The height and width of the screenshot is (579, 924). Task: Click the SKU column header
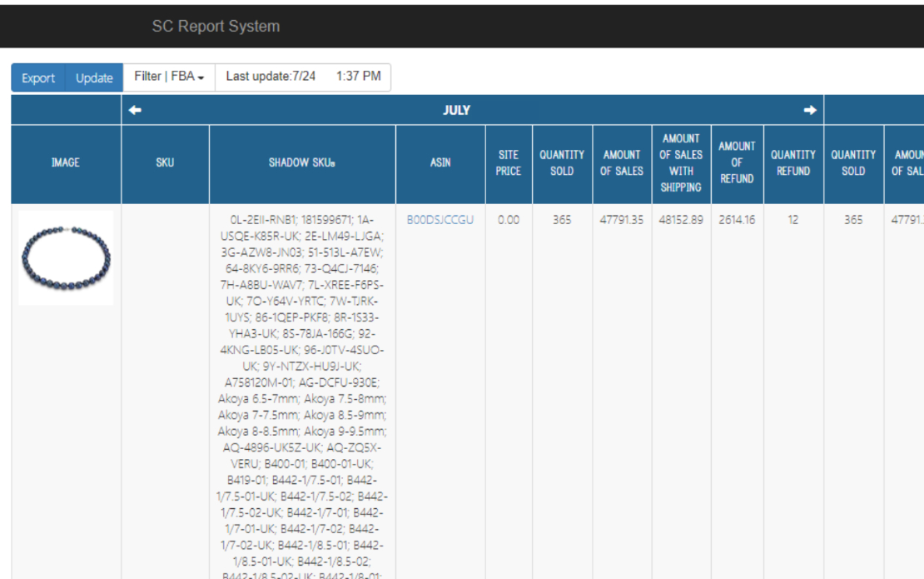point(165,163)
